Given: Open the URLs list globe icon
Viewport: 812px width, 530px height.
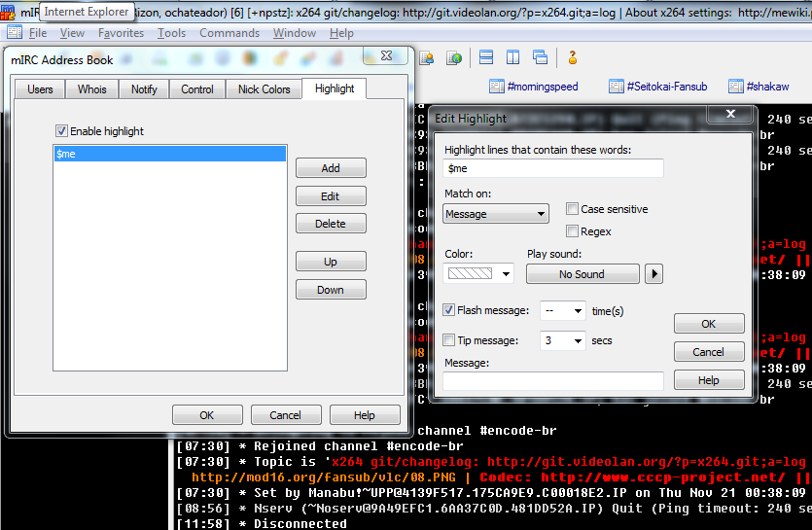Looking at the screenshot, I should (x=454, y=58).
